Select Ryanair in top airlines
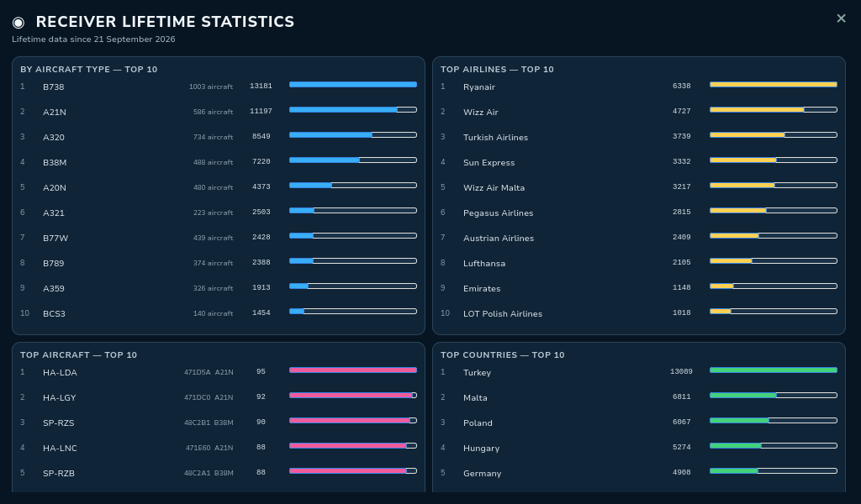861x504 pixels. tap(478, 87)
